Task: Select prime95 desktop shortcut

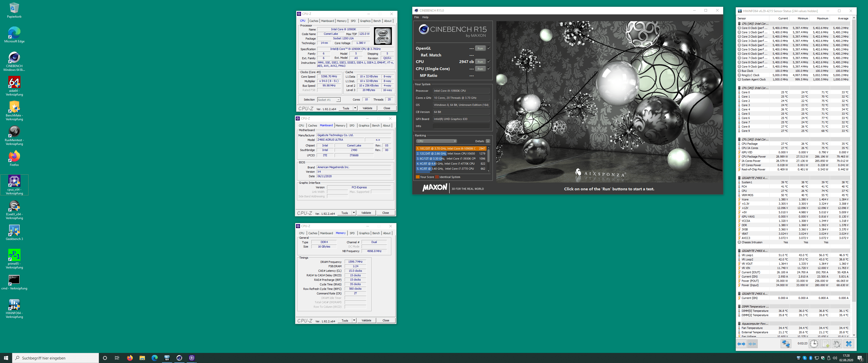Action: pyautogui.click(x=14, y=259)
